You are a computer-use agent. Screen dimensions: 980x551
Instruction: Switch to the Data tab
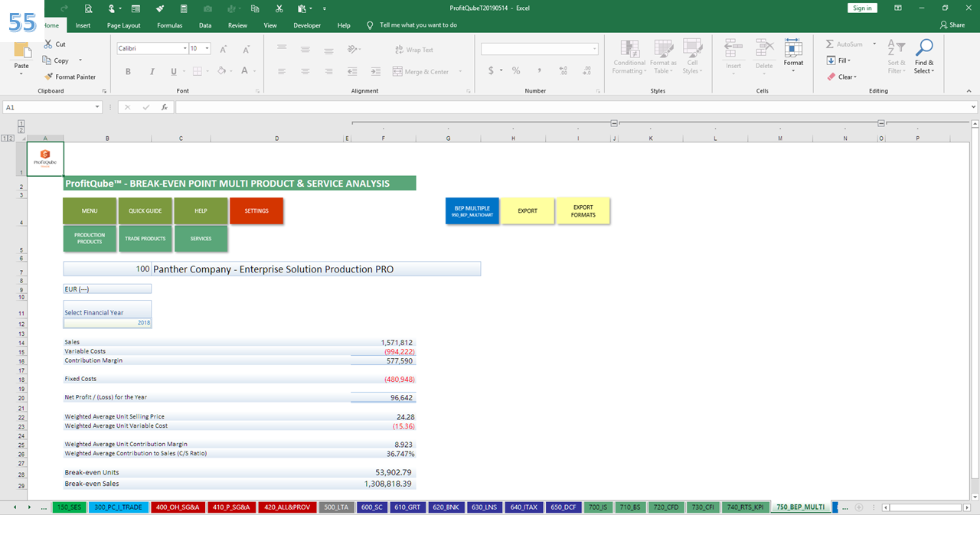[205, 25]
